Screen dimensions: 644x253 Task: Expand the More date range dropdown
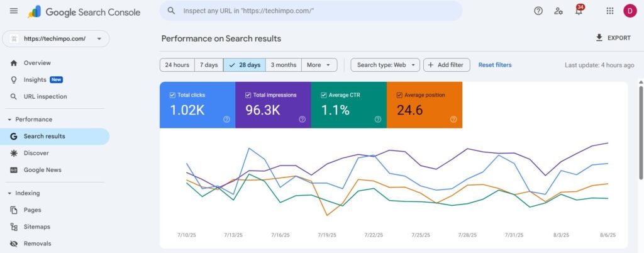[319, 65]
